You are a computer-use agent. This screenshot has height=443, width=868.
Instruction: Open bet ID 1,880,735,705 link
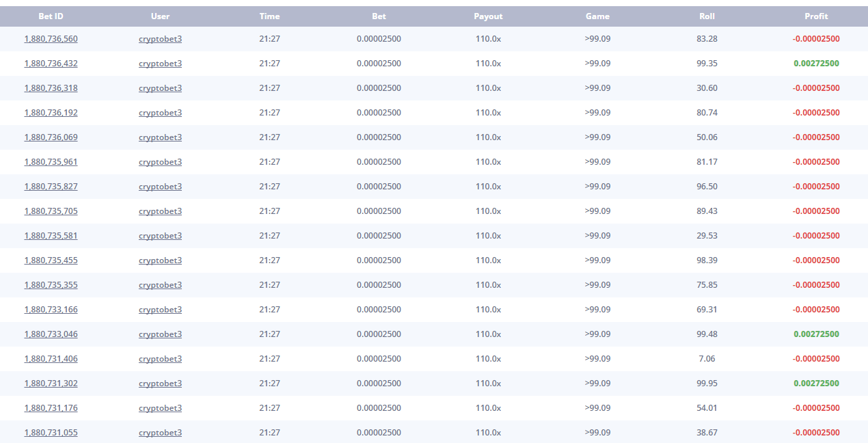coord(51,211)
